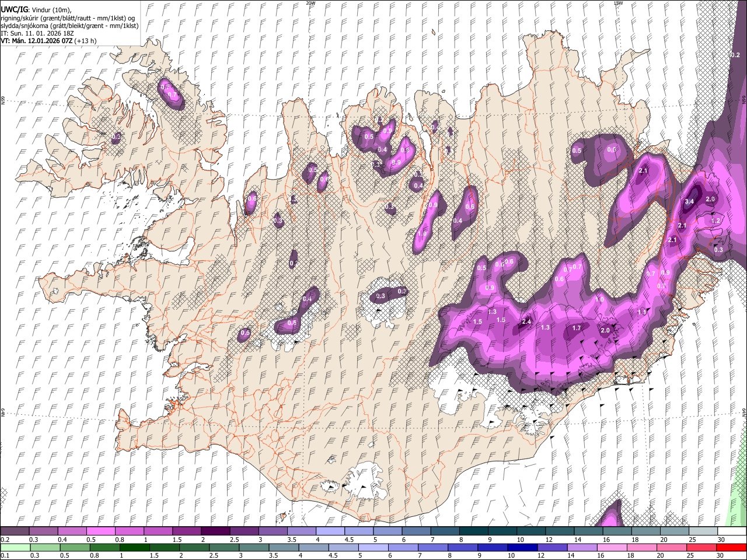The image size is (747, 560).
Task: Pick the purple swatch labeled 12, rain scale
Action: pyautogui.click(x=553, y=547)
